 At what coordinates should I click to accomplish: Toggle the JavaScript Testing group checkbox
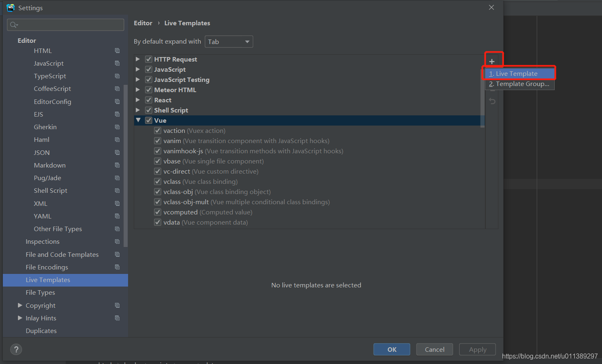[x=148, y=79]
